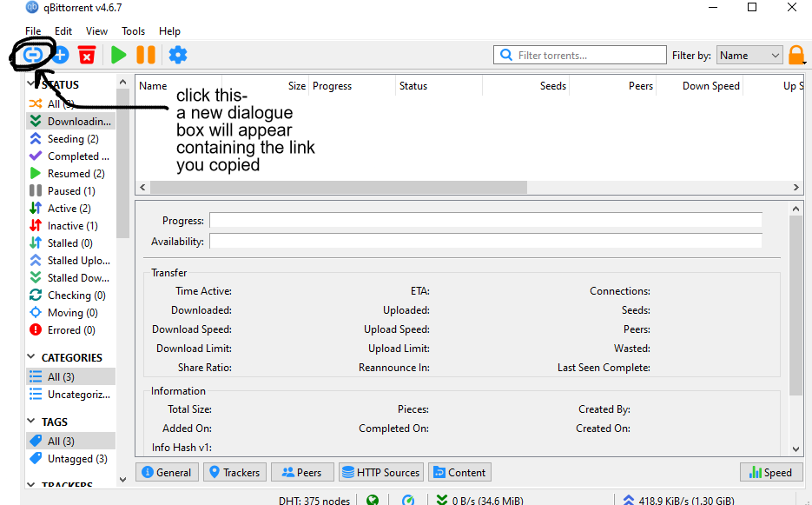Open Options via the blue gear icon
This screenshot has height=505, width=812.
click(178, 55)
